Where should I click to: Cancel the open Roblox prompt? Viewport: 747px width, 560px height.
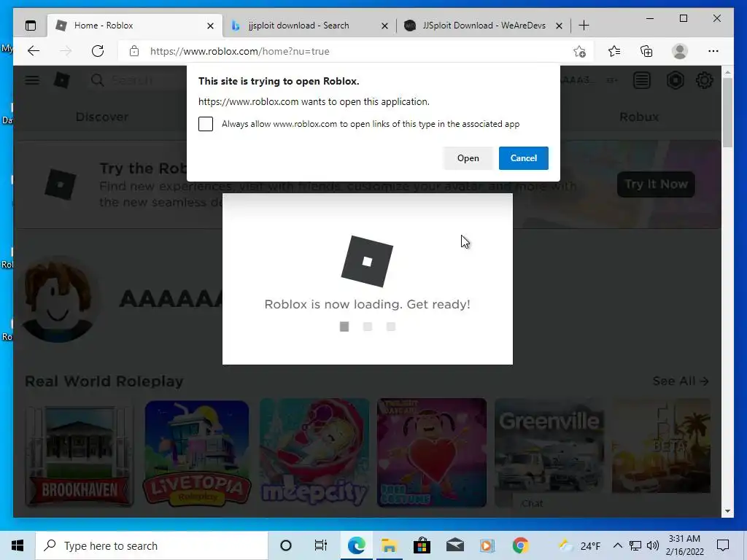(524, 158)
